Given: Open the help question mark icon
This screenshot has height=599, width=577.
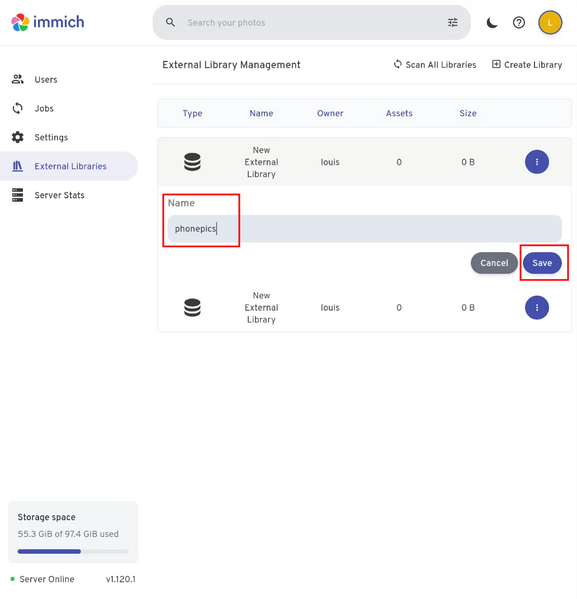Looking at the screenshot, I should 519,23.
